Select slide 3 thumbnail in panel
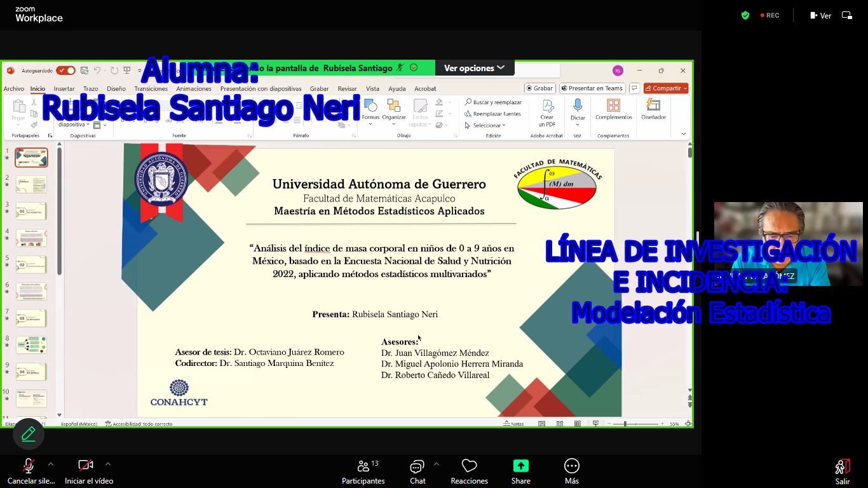Viewport: 868px width, 488px height. 31,211
